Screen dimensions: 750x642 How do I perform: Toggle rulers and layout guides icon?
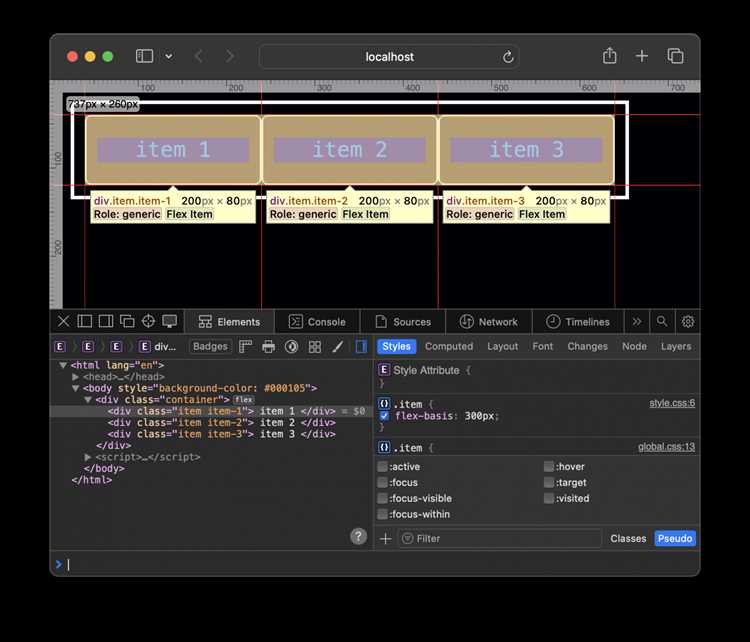coord(245,346)
